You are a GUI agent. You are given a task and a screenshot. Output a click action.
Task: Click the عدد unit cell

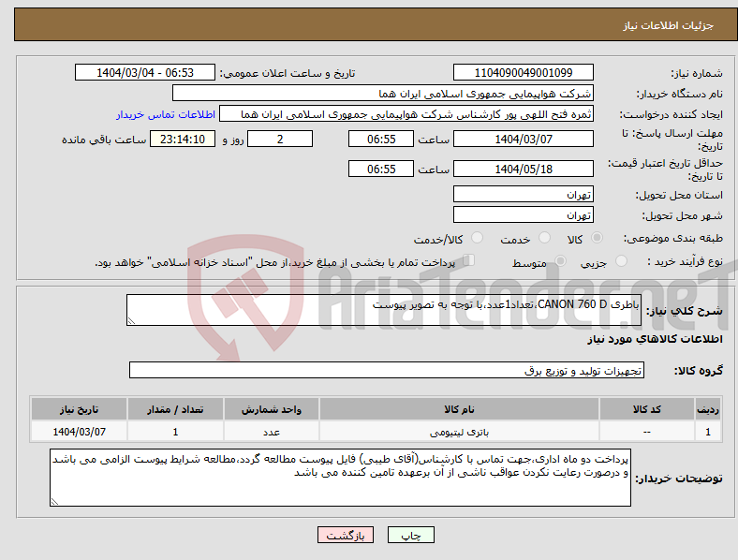[x=272, y=432]
